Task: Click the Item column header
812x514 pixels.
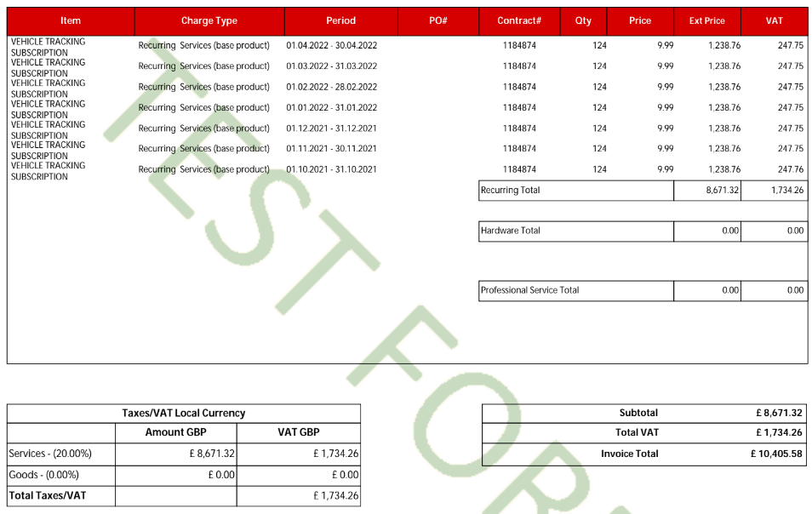Action: point(71,21)
